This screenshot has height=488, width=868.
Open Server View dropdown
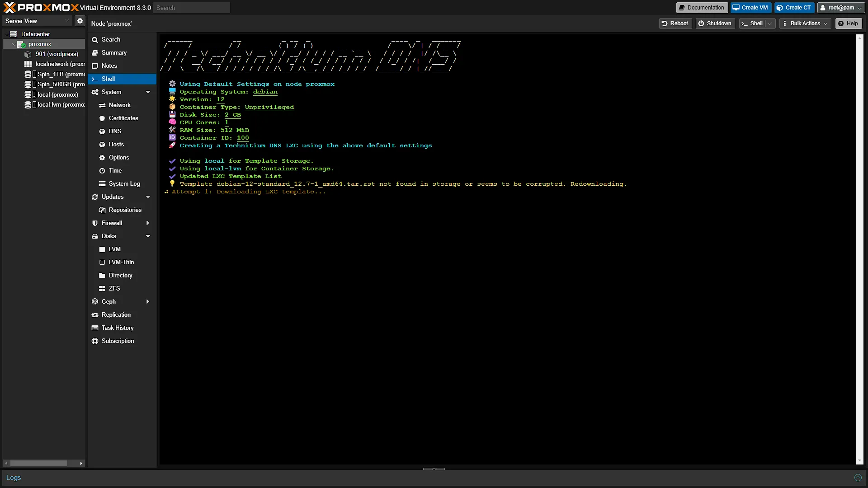[37, 21]
